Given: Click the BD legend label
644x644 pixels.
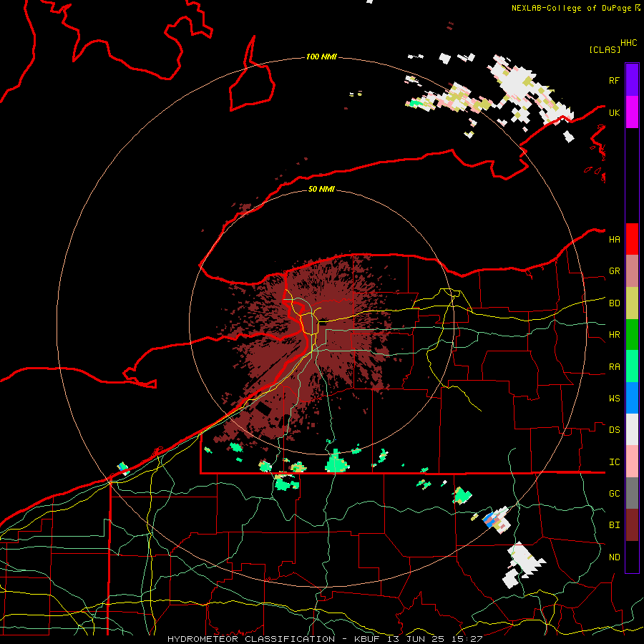Looking at the screenshot, I should (614, 303).
